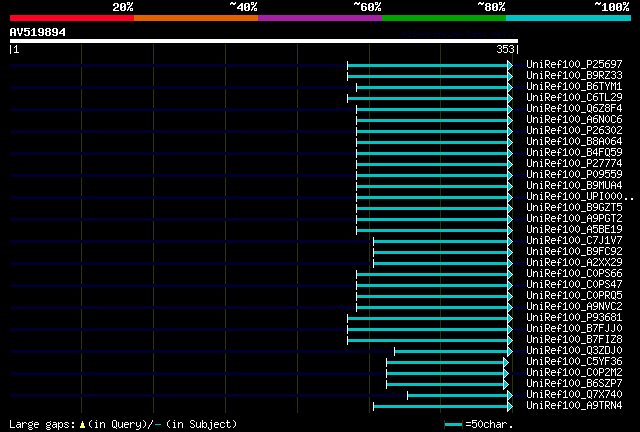Select the UniRef100_A9NVC2 label
Viewport: 640px width, 432px height.
pos(574,307)
